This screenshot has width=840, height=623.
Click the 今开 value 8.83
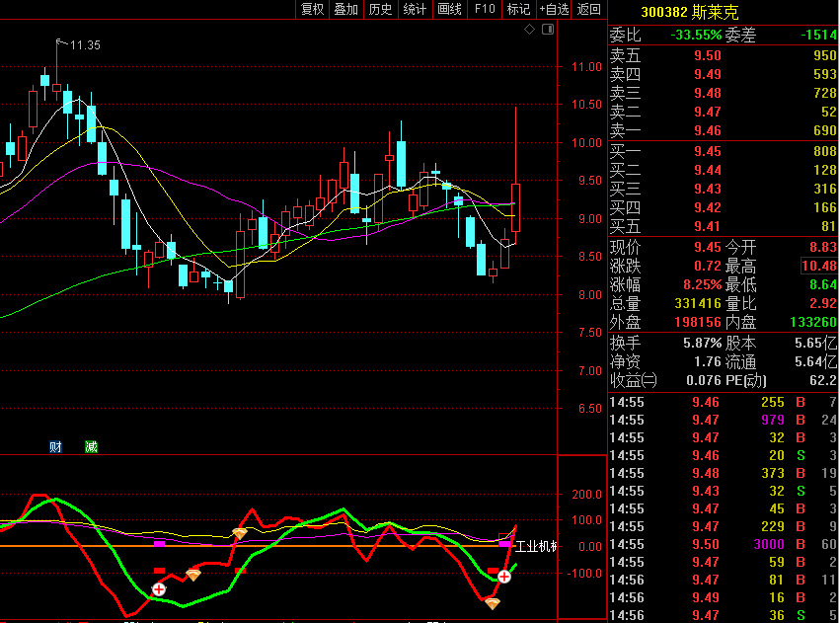(x=823, y=248)
